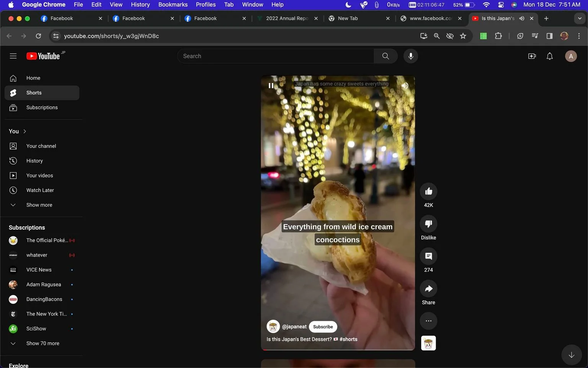
Task: Pause the playing short video
Action: [271, 85]
